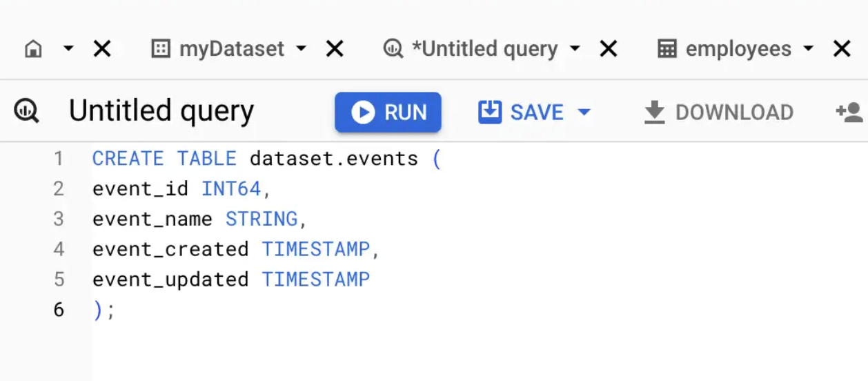Click the event_id column name
Viewport: 868px width, 381px height.
coord(141,189)
